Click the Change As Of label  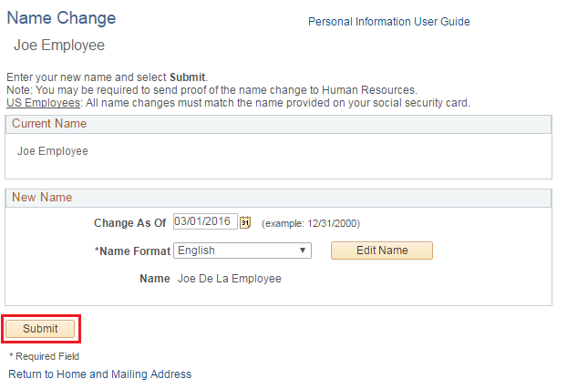click(129, 223)
